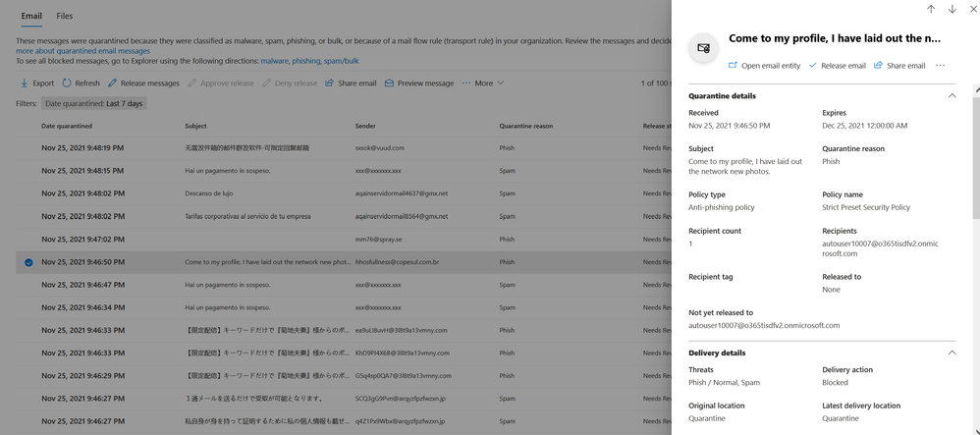Screen dimensions: 980x435
Task: Uncheck the selected hhosfullness message row
Action: [x=28, y=262]
